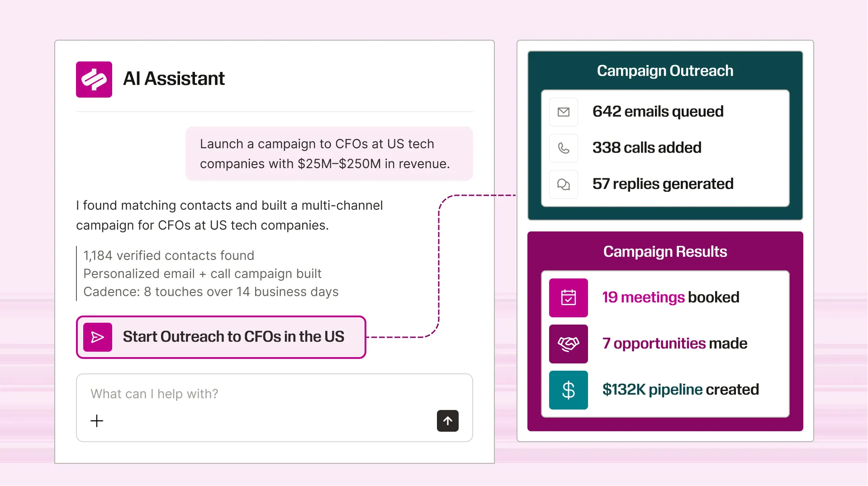Select the Campaign Outreach panel header
Viewport: 868px width, 486px height.
click(664, 71)
